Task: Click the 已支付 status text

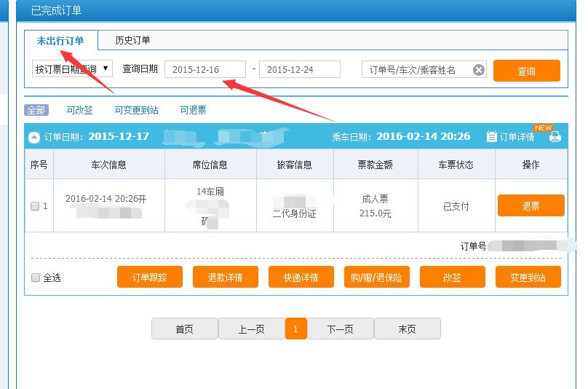Action: (x=456, y=206)
